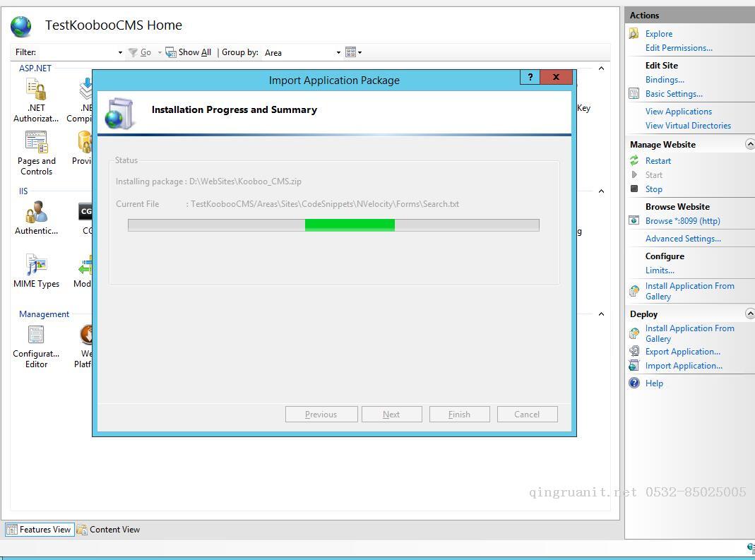
Task: Collapse the Manage Website section
Action: (750, 144)
